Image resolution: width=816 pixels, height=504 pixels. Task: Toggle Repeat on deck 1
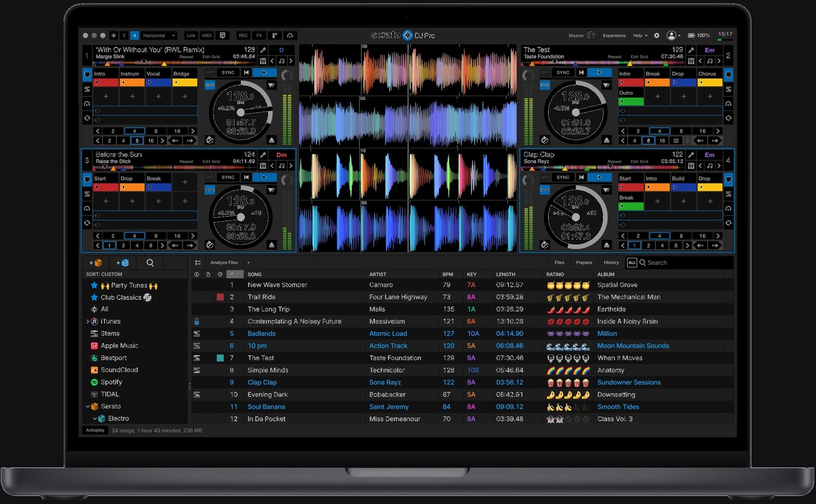tap(186, 57)
